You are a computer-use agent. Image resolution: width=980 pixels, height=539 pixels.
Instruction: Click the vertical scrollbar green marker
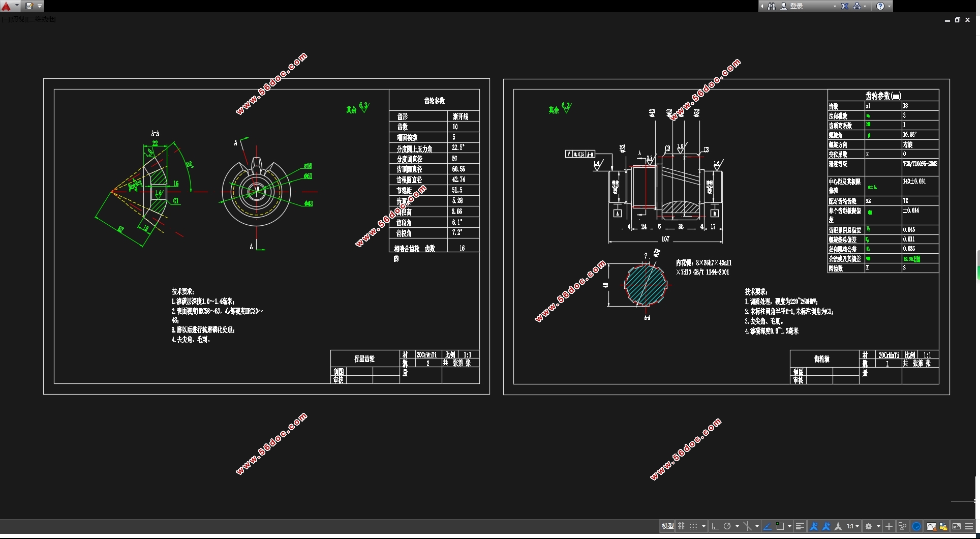click(978, 274)
